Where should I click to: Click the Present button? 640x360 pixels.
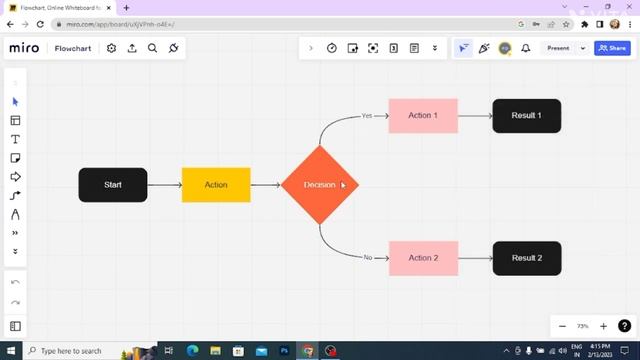click(558, 48)
